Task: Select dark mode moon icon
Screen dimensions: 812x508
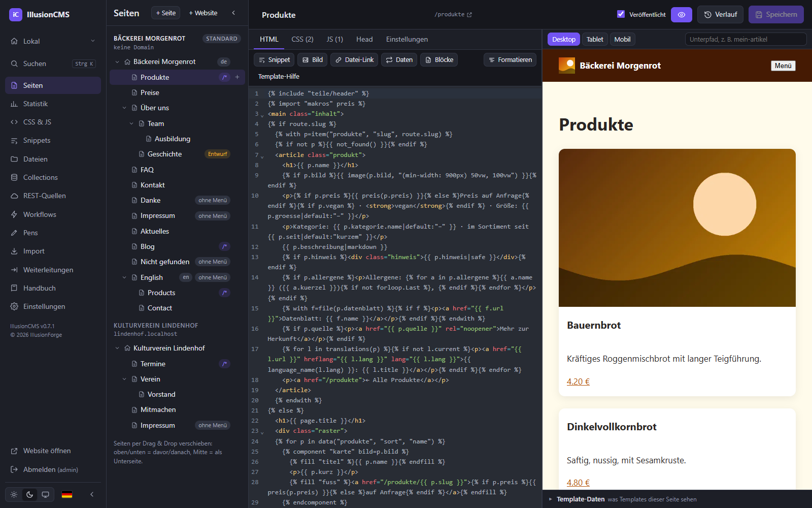Action: click(29, 494)
